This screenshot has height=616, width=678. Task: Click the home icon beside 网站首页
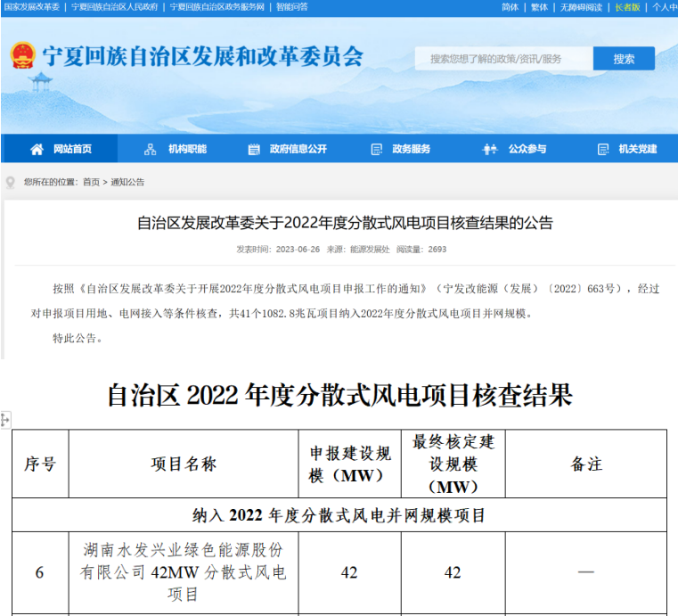37,149
